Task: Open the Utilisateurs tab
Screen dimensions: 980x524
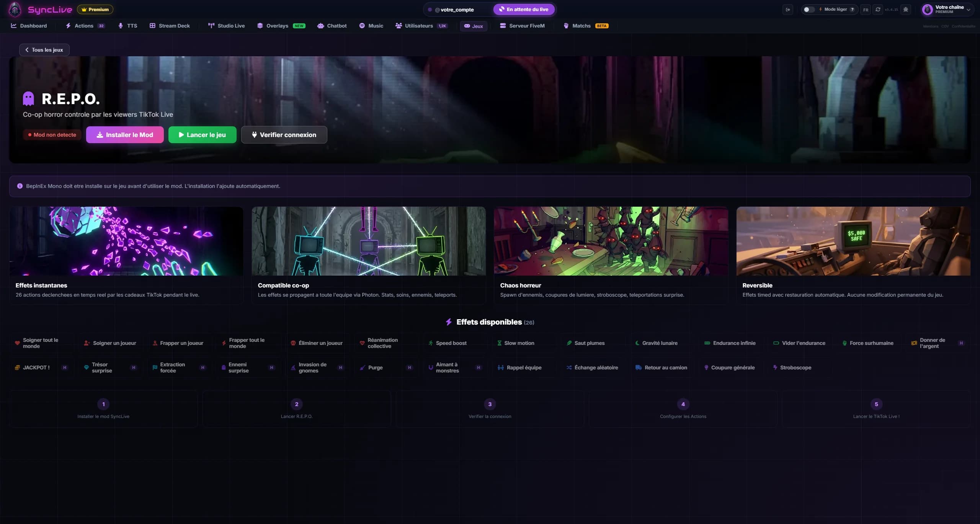Action: pos(421,26)
